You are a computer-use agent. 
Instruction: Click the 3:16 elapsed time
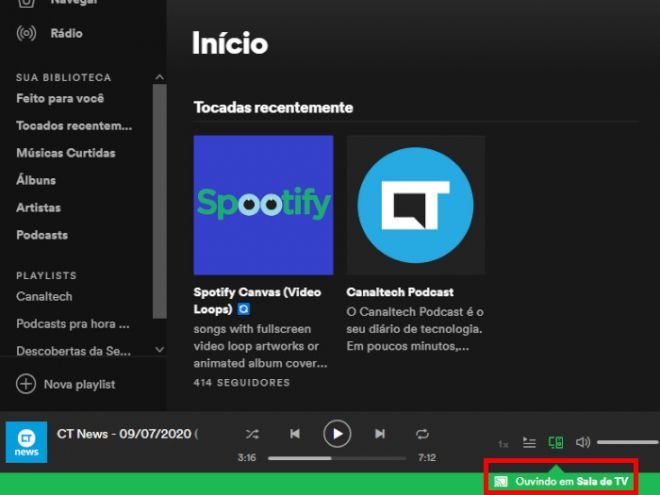pos(247,458)
